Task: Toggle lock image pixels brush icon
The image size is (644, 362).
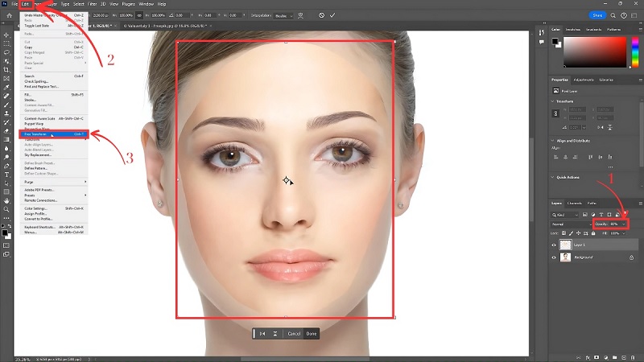Action: tap(571, 233)
